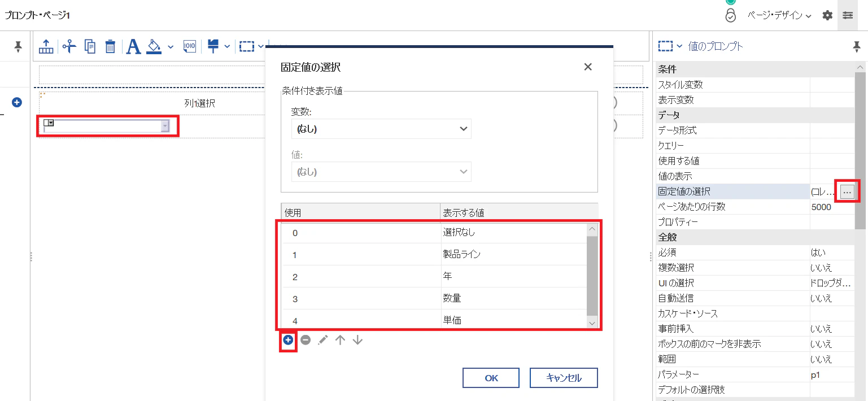
Task: Open the ページ・デザイン view dropdown
Action: point(779,16)
